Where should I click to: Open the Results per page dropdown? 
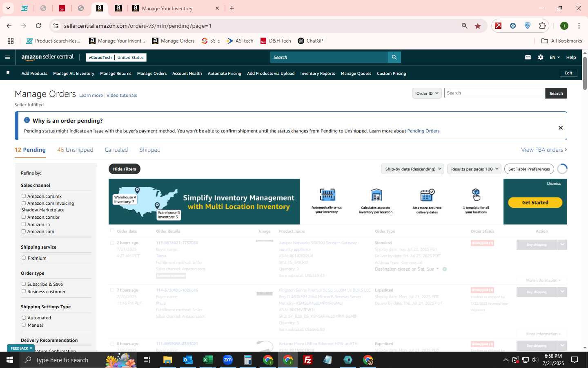coord(474,169)
